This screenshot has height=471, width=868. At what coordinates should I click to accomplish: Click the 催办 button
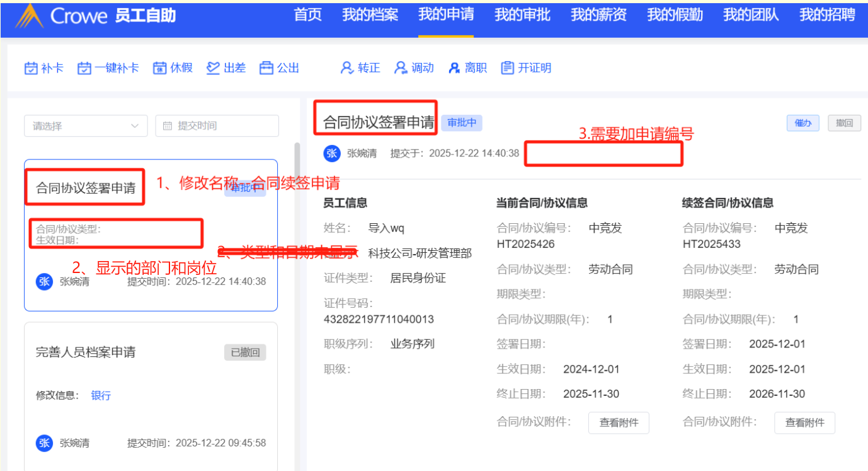[x=803, y=124]
